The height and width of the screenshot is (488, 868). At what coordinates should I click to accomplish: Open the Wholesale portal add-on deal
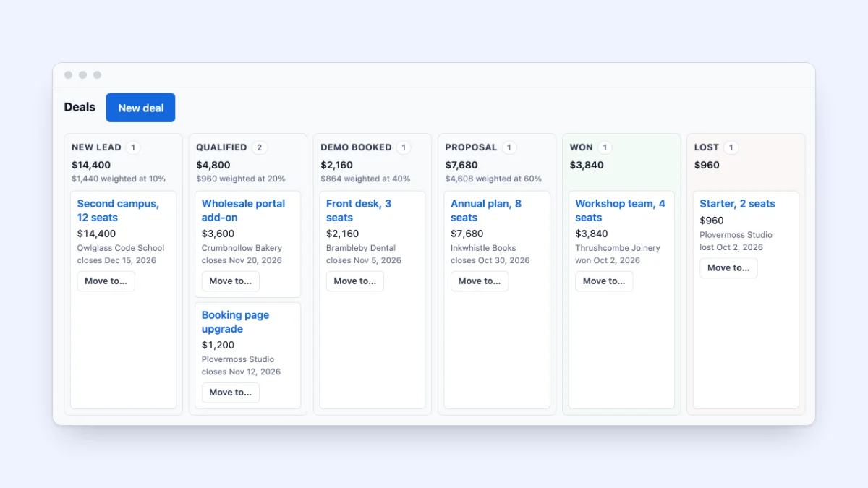point(243,210)
